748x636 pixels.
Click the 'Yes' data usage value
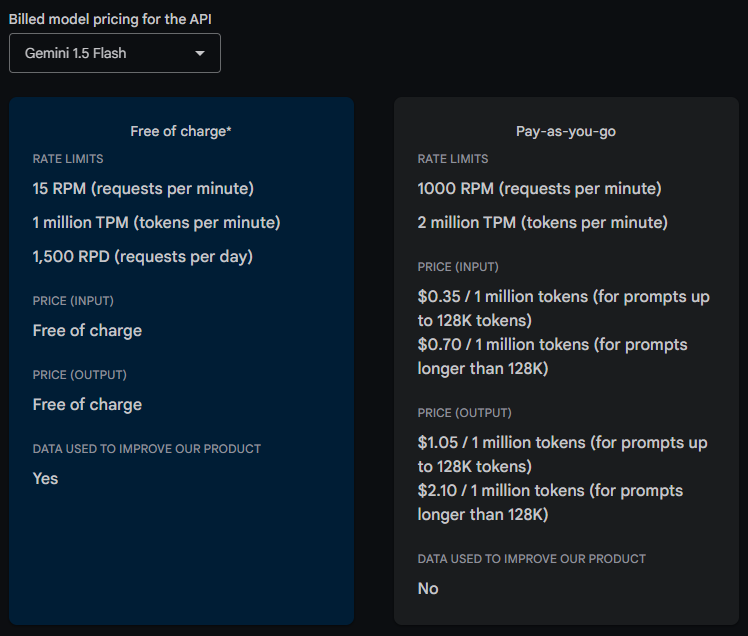pyautogui.click(x=45, y=478)
